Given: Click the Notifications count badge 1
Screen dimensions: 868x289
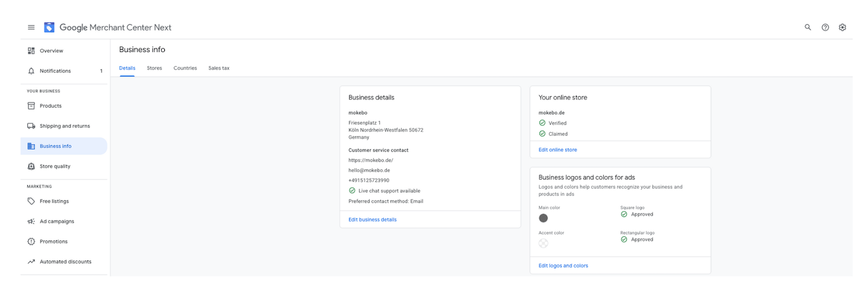Looking at the screenshot, I should [x=101, y=71].
